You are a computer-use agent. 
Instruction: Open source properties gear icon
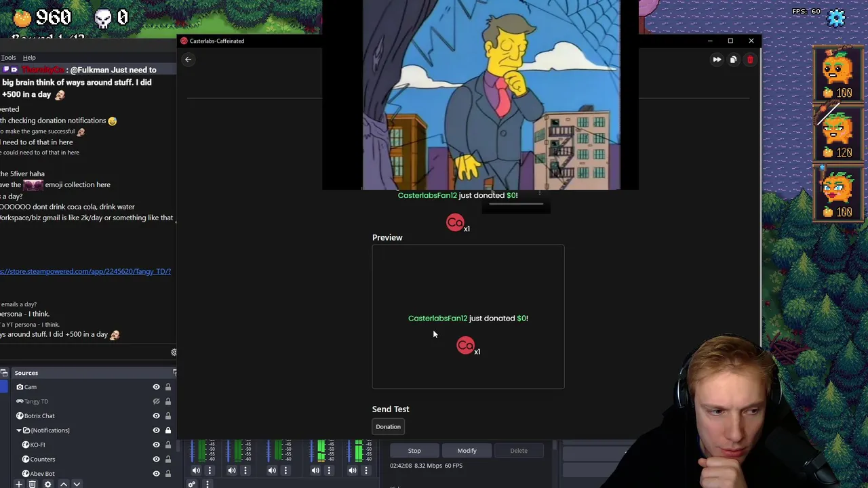click(x=47, y=484)
